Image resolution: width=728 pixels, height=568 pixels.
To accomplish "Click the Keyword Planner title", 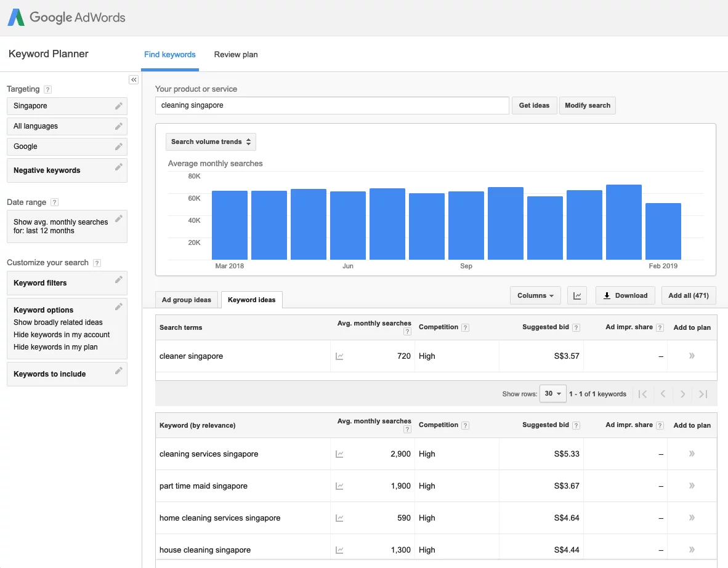I will coord(48,54).
